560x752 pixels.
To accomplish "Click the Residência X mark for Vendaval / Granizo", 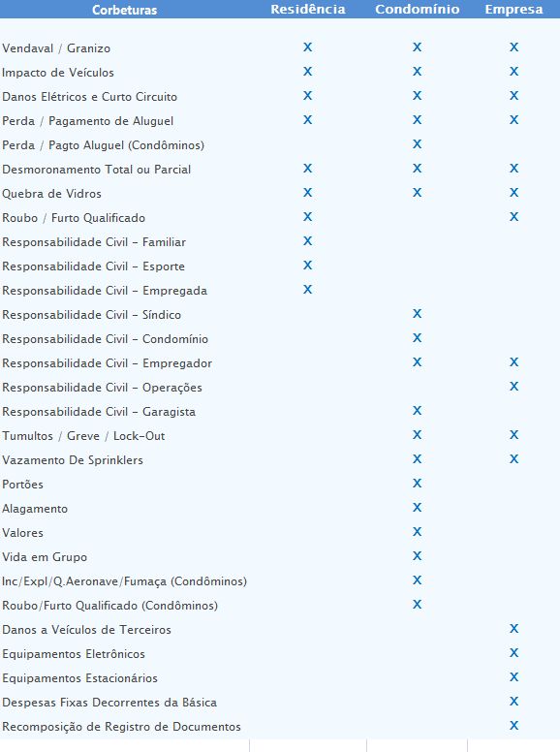I will tap(307, 47).
